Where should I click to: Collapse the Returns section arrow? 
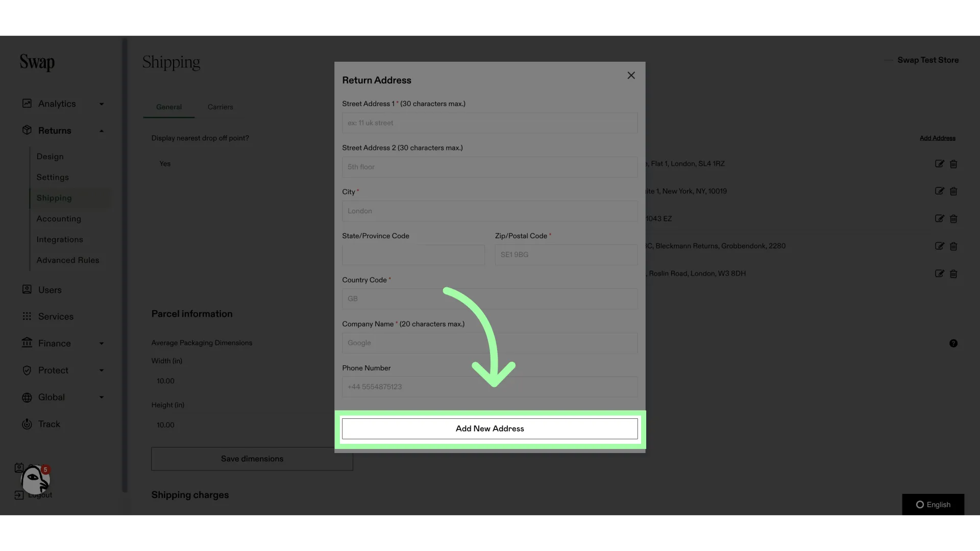pyautogui.click(x=102, y=131)
